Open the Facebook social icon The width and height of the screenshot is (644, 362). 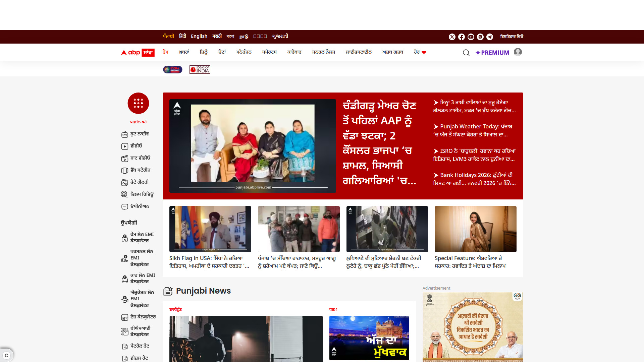[462, 37]
